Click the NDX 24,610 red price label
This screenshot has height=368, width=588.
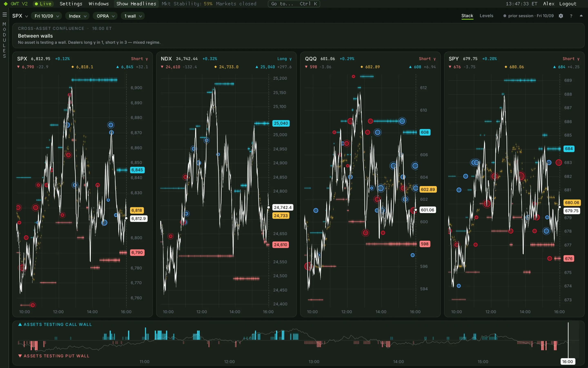click(281, 245)
